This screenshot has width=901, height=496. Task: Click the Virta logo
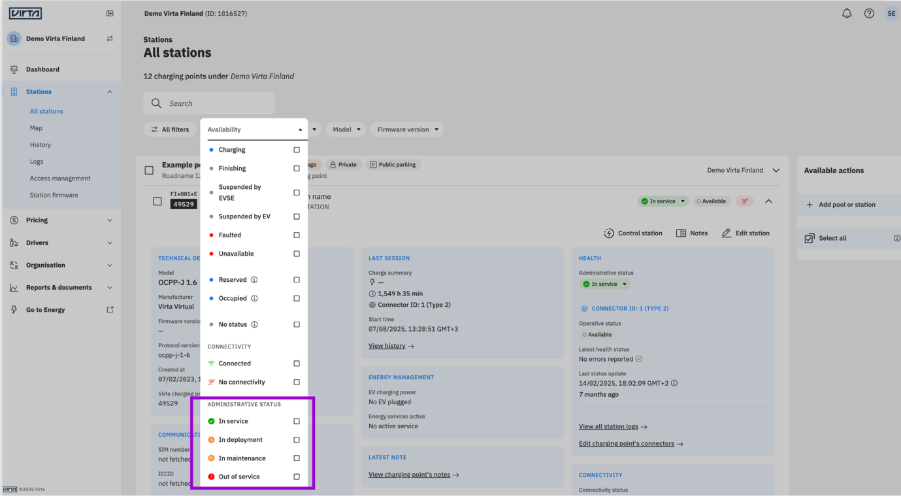coord(25,13)
